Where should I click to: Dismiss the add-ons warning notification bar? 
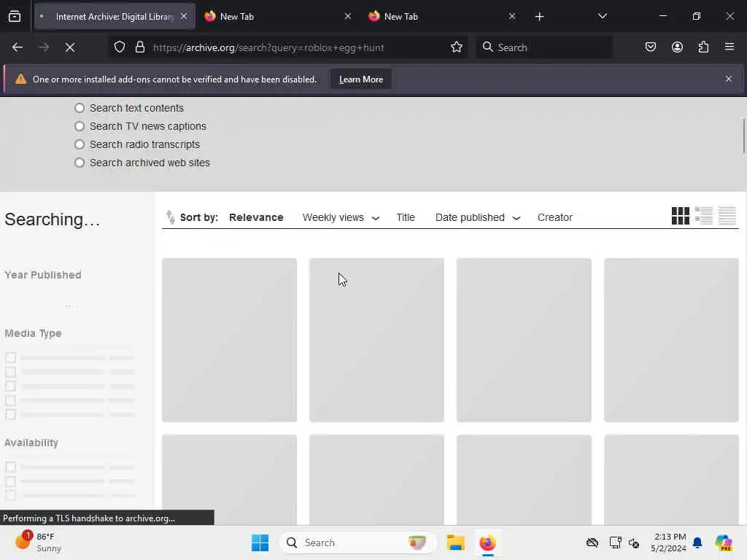[729, 79]
